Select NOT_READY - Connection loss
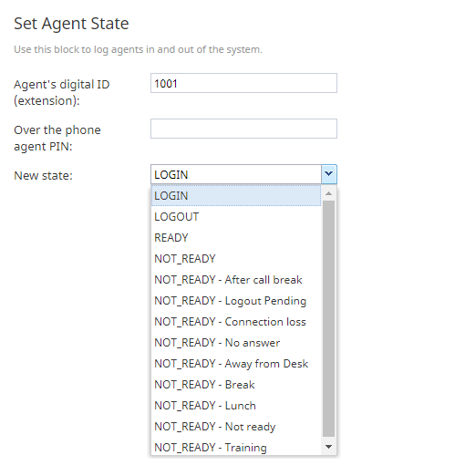 pos(236,322)
